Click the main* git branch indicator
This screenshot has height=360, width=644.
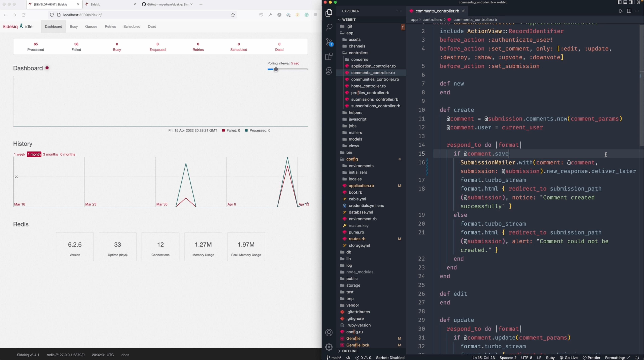click(x=334, y=357)
